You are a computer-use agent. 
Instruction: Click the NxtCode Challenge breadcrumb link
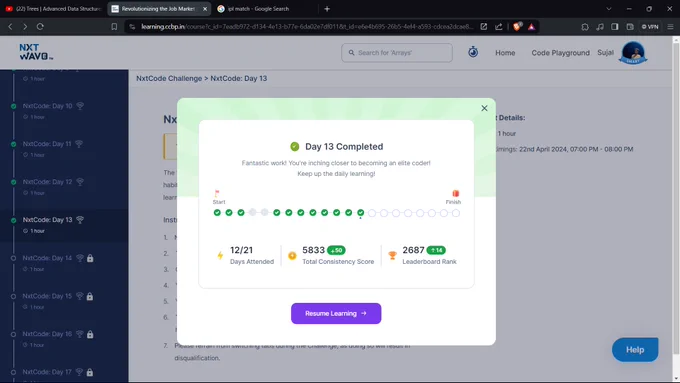[x=169, y=79]
